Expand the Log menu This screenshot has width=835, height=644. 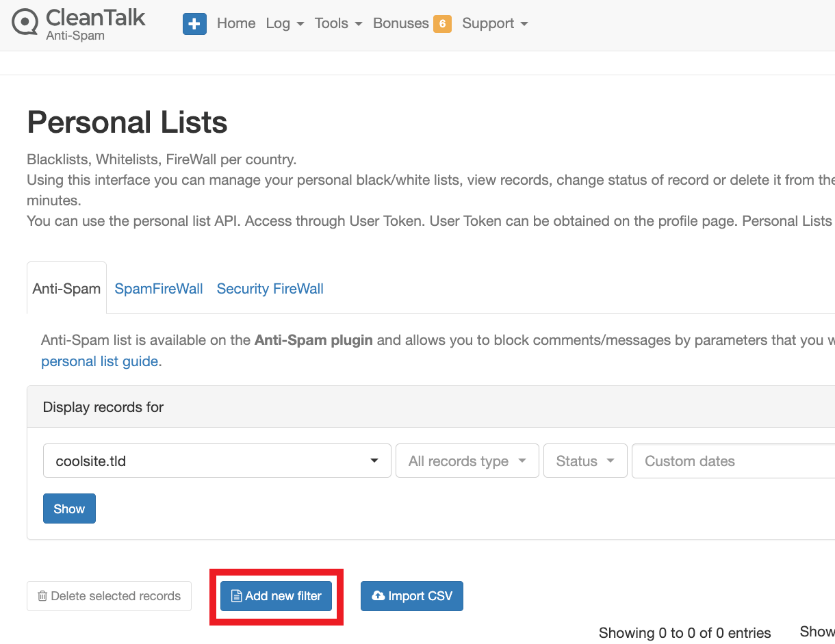coord(285,23)
